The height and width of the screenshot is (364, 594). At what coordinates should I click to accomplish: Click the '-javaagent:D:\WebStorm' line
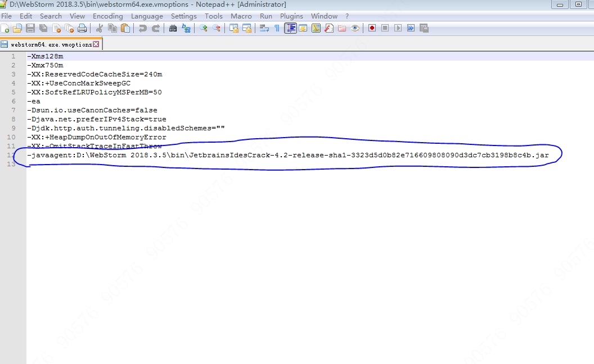click(x=288, y=155)
